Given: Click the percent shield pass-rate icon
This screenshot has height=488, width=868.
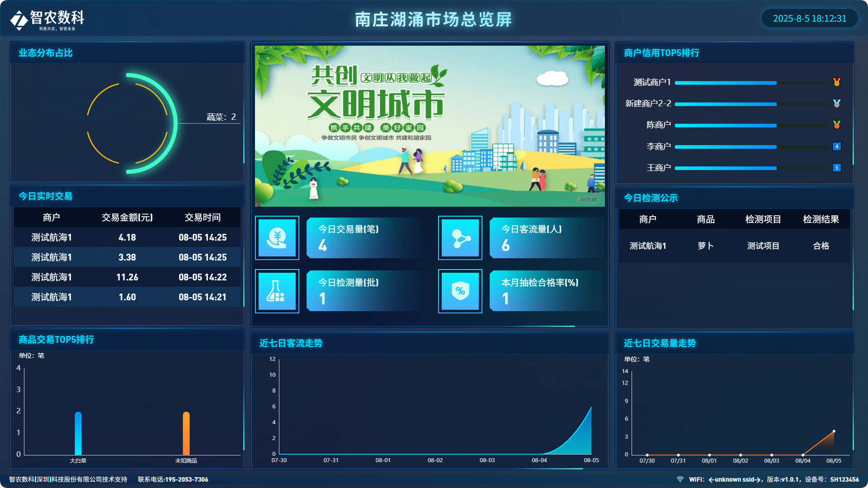Looking at the screenshot, I should tap(460, 291).
